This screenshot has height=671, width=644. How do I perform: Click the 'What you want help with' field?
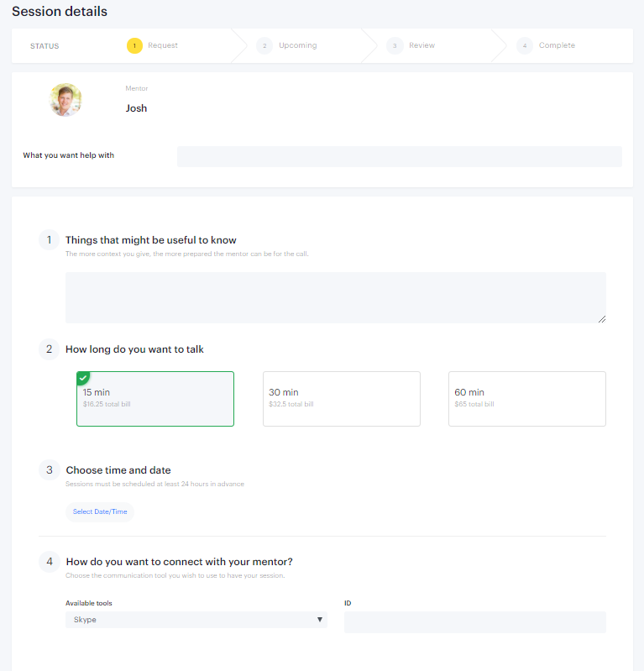pyautogui.click(x=400, y=157)
